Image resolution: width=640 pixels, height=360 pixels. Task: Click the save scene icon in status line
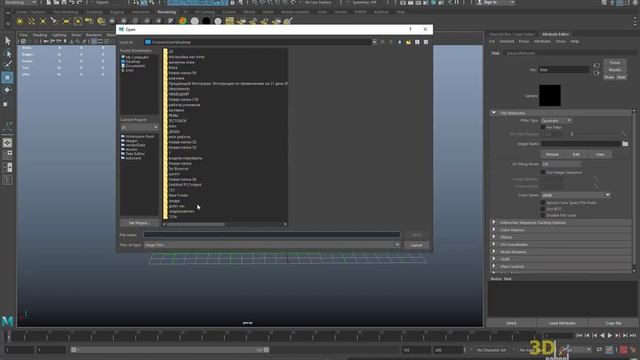[64, 2]
